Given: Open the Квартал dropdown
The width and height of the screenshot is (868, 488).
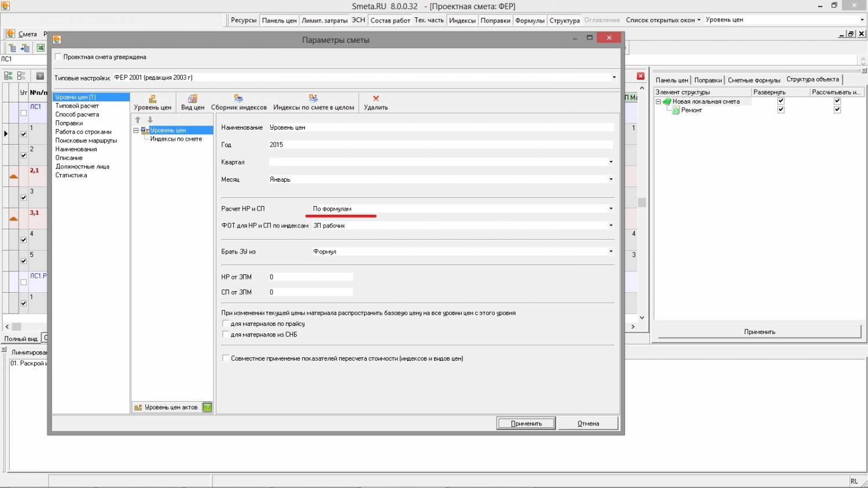Looking at the screenshot, I should 610,162.
